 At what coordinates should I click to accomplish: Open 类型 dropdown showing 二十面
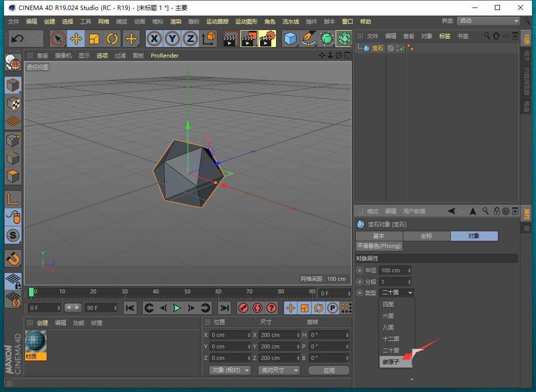pos(397,292)
